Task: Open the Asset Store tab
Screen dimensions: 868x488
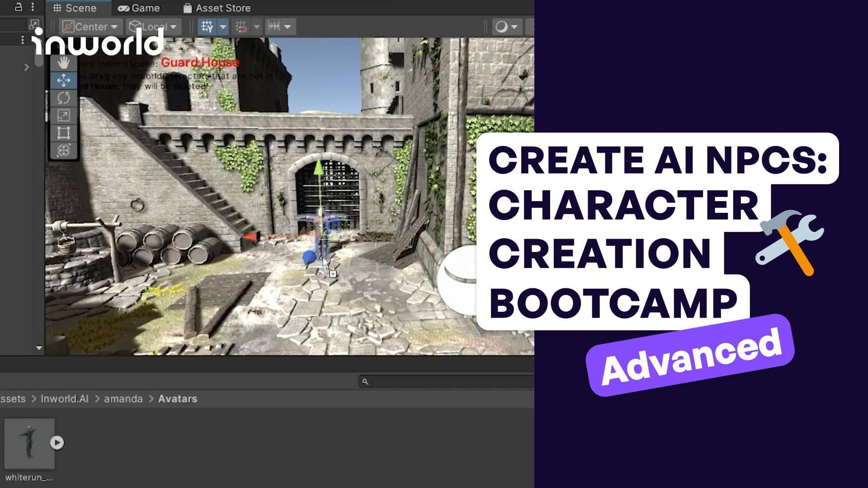Action: pyautogui.click(x=218, y=8)
